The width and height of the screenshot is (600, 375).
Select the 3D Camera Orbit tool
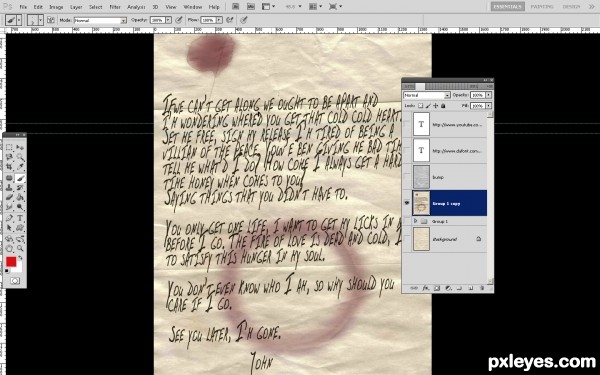click(x=20, y=239)
